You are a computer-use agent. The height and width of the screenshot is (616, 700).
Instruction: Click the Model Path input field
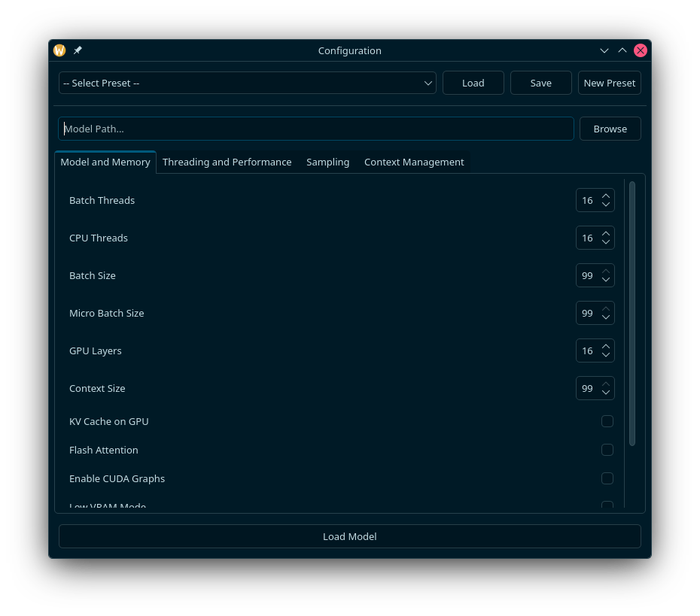[x=316, y=129]
